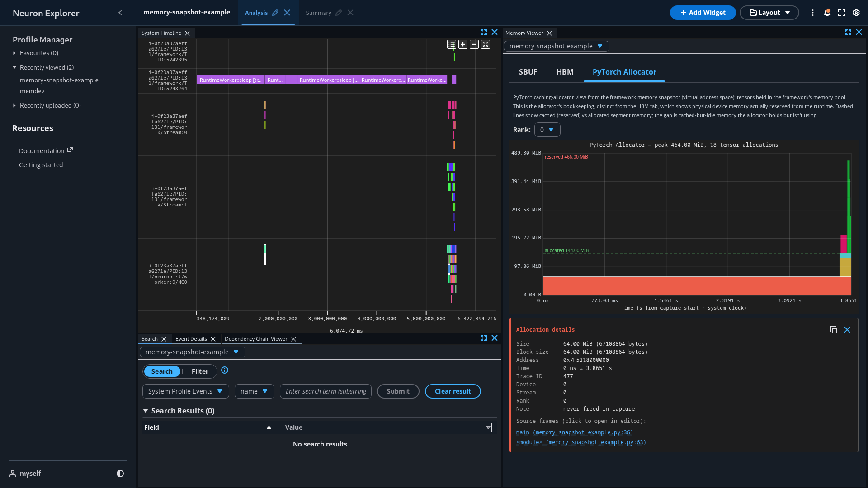
Task: Open the Dependency Chain Viewer tab
Action: (256, 339)
